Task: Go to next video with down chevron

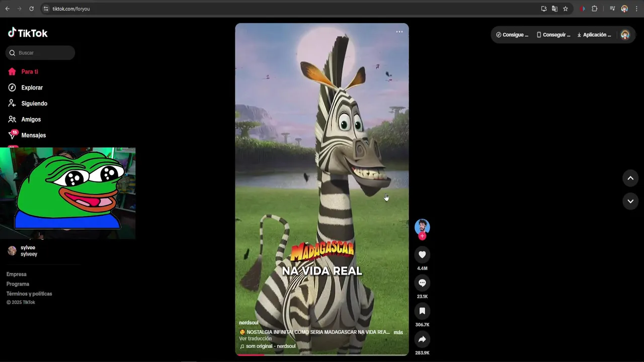Action: point(630,201)
